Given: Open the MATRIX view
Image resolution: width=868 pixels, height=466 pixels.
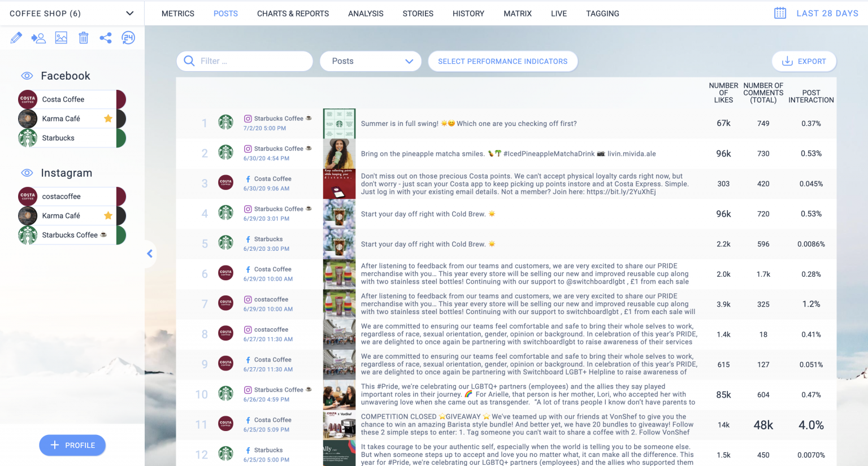Looking at the screenshot, I should (517, 13).
